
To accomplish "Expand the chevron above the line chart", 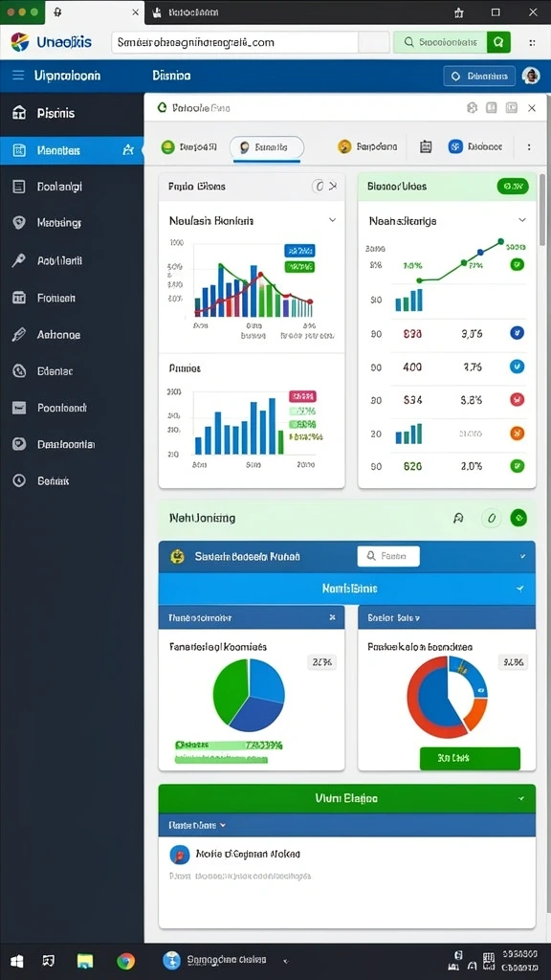I will point(522,220).
